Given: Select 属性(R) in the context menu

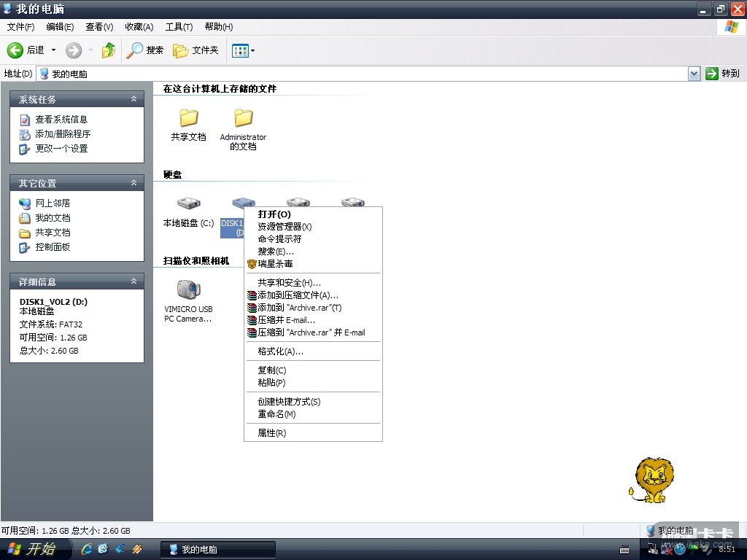Looking at the screenshot, I should [x=271, y=433].
